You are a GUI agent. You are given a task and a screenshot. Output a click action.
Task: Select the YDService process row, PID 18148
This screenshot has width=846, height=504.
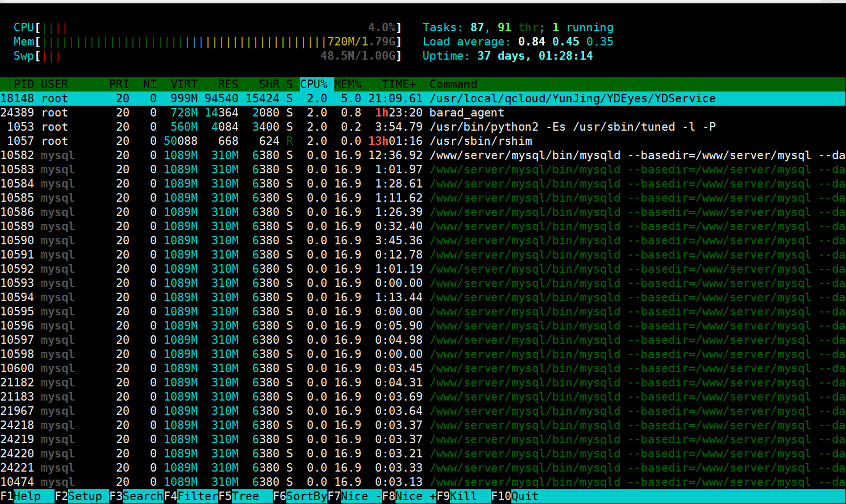tap(423, 98)
